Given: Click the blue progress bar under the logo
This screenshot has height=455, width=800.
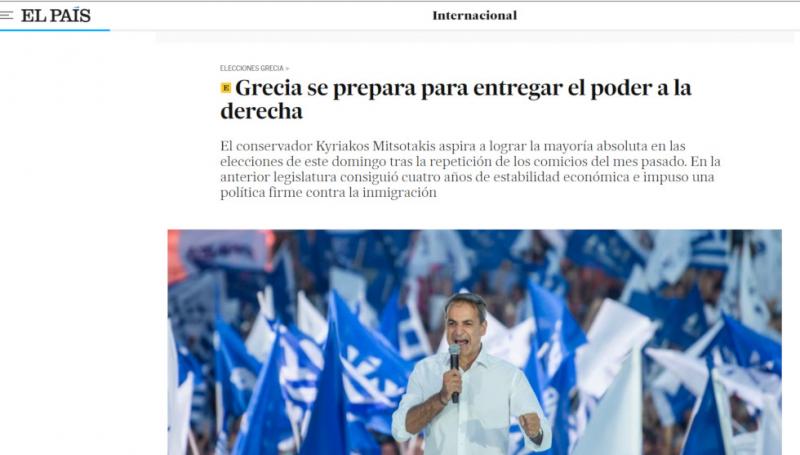Looking at the screenshot, I should [x=55, y=30].
